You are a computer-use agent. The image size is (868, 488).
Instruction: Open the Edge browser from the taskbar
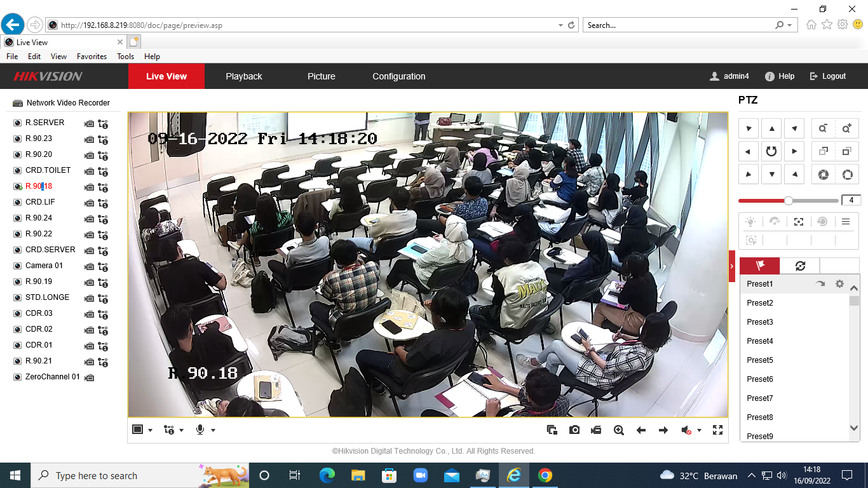(327, 475)
